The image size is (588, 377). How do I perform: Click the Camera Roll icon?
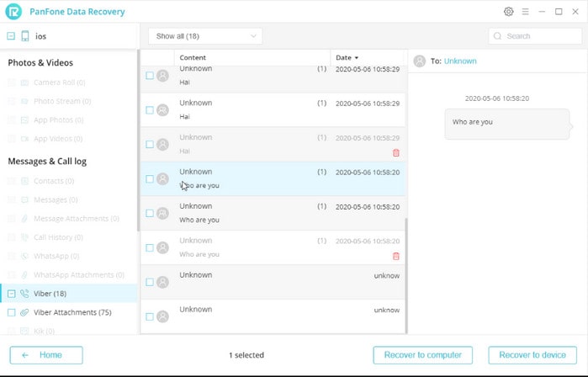click(24, 82)
